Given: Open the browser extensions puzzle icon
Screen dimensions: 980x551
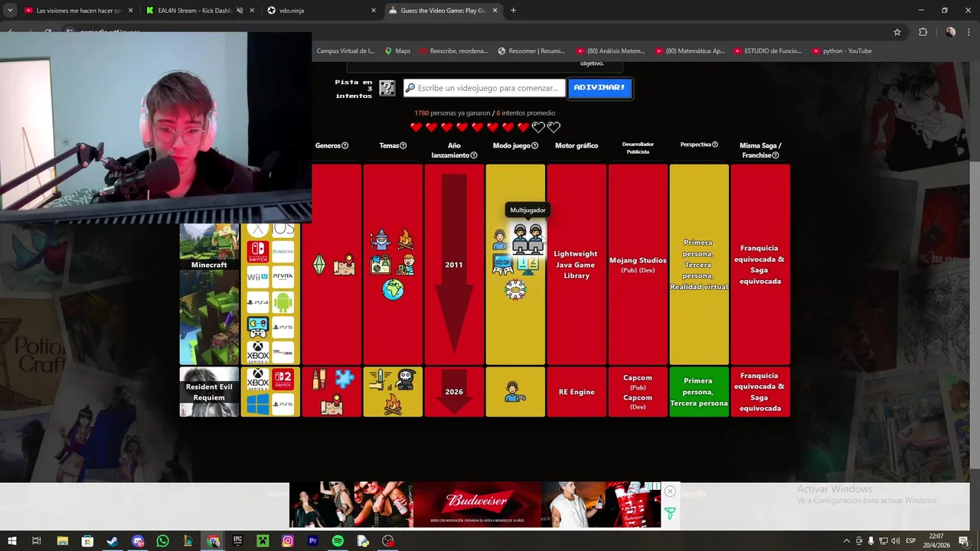Looking at the screenshot, I should tap(923, 32).
